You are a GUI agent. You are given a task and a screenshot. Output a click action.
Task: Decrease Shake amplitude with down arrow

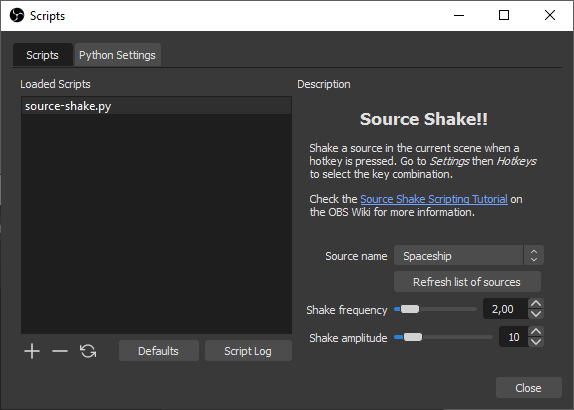pos(536,342)
